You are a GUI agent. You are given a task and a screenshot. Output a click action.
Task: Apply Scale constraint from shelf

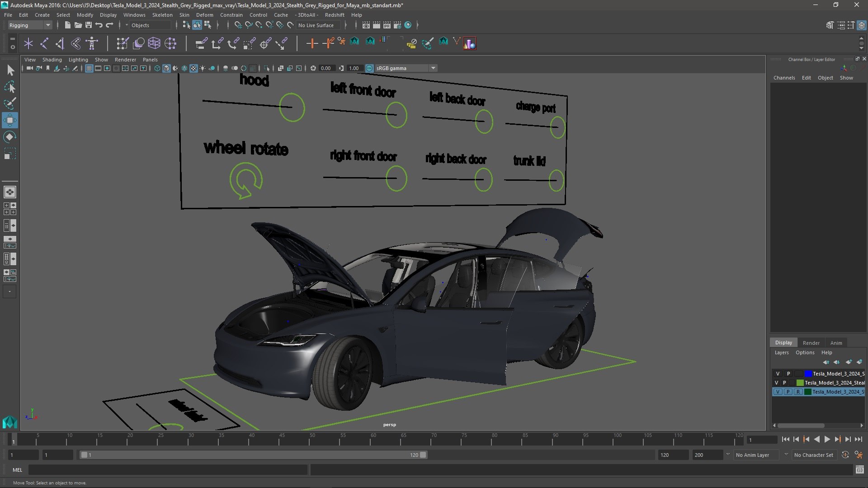coord(250,43)
